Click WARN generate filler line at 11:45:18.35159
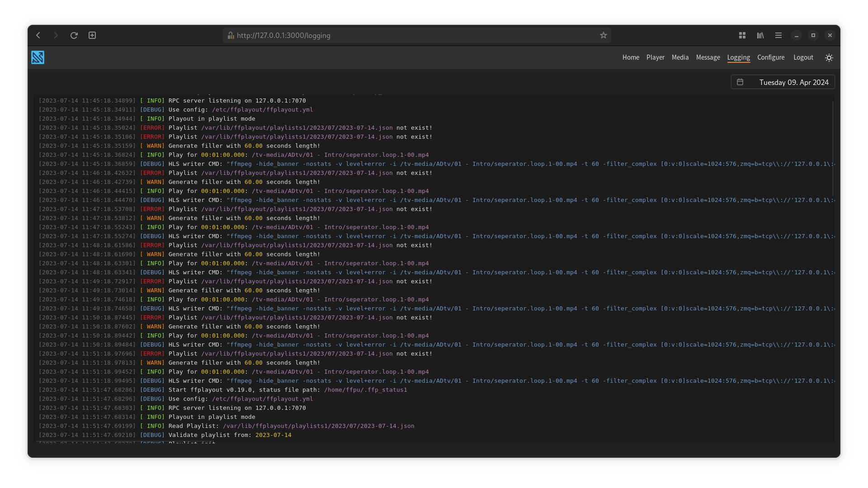 179,146
